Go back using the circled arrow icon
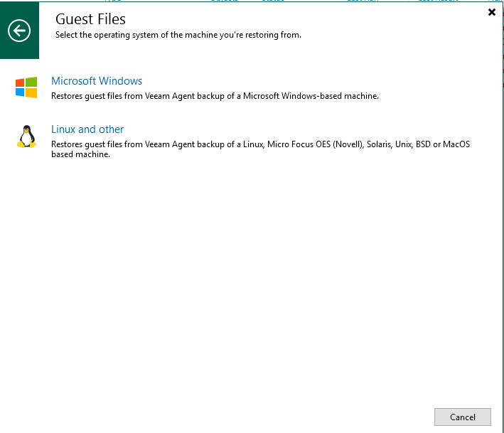 coord(19,30)
